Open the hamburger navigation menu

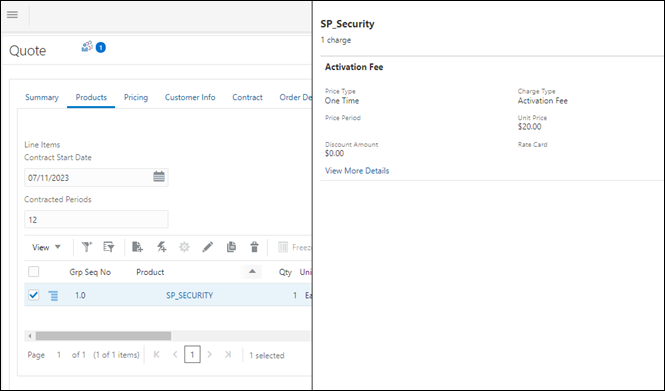click(13, 15)
